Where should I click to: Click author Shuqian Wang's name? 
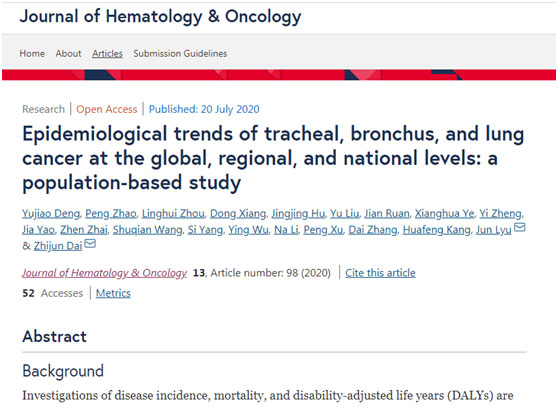147,230
